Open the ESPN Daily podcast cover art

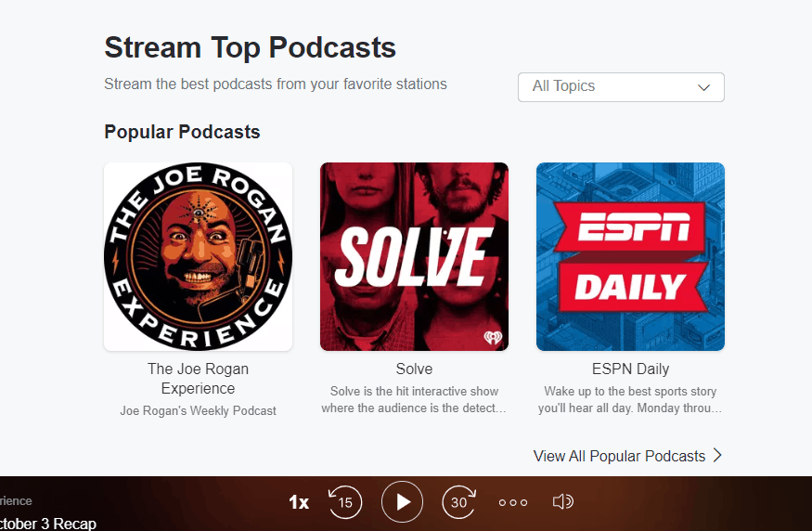point(630,257)
